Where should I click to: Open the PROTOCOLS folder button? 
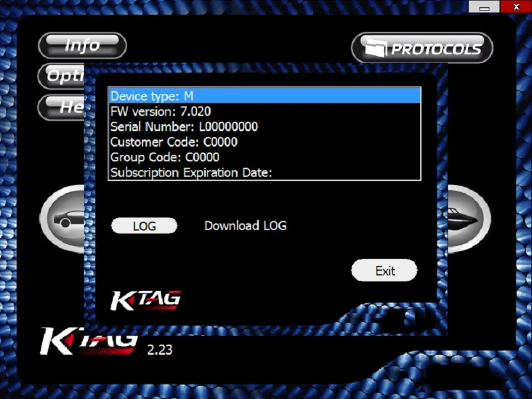point(422,48)
